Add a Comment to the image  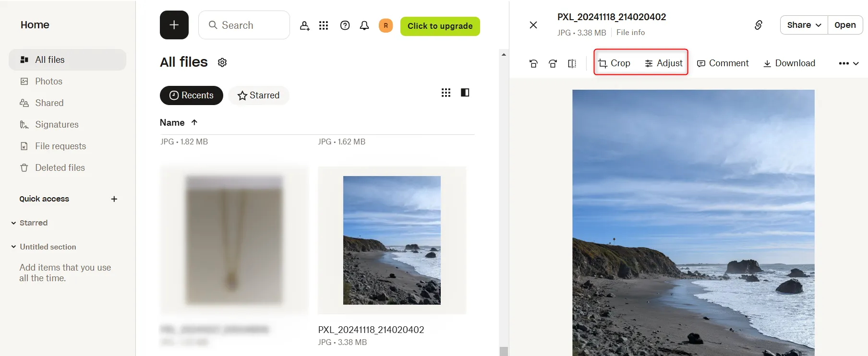[723, 63]
